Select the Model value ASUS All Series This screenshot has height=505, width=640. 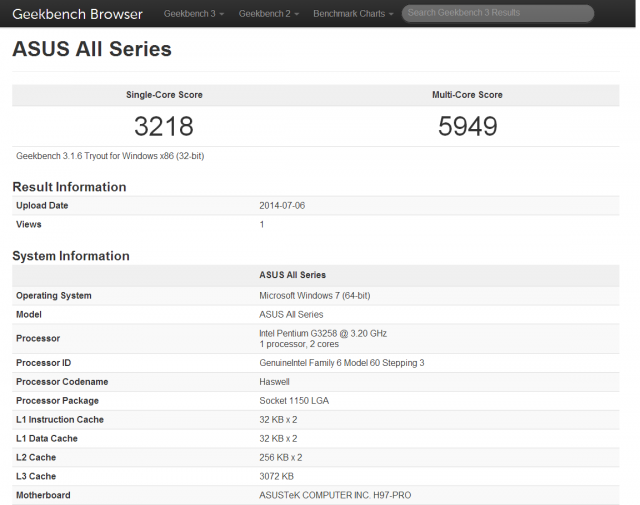(291, 314)
